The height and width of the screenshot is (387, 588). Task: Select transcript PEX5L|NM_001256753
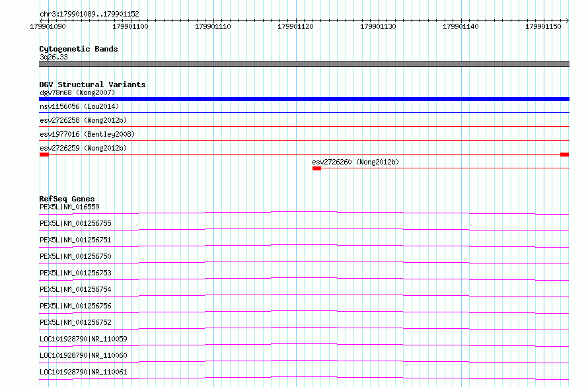click(x=75, y=273)
